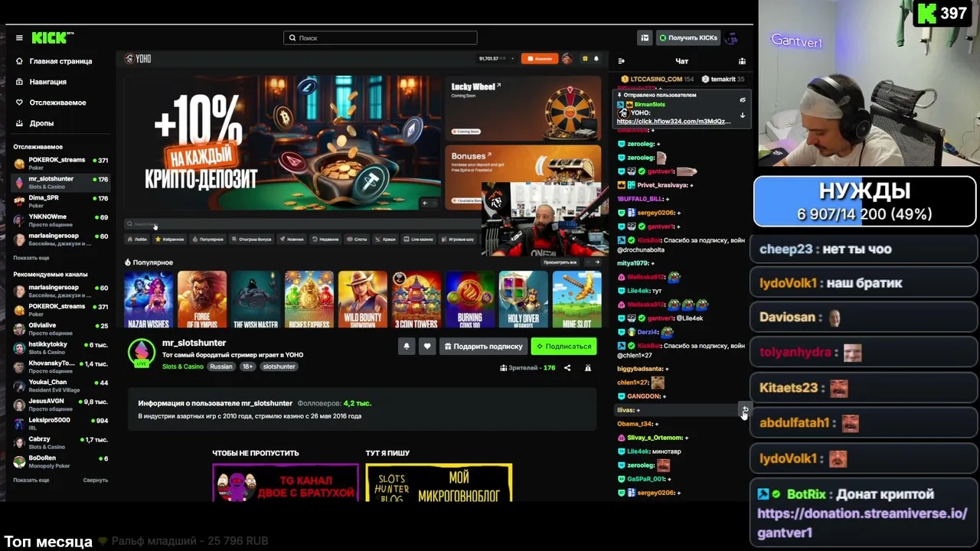Click the casino gift icon
The height and width of the screenshot is (551, 980).
[585, 59]
